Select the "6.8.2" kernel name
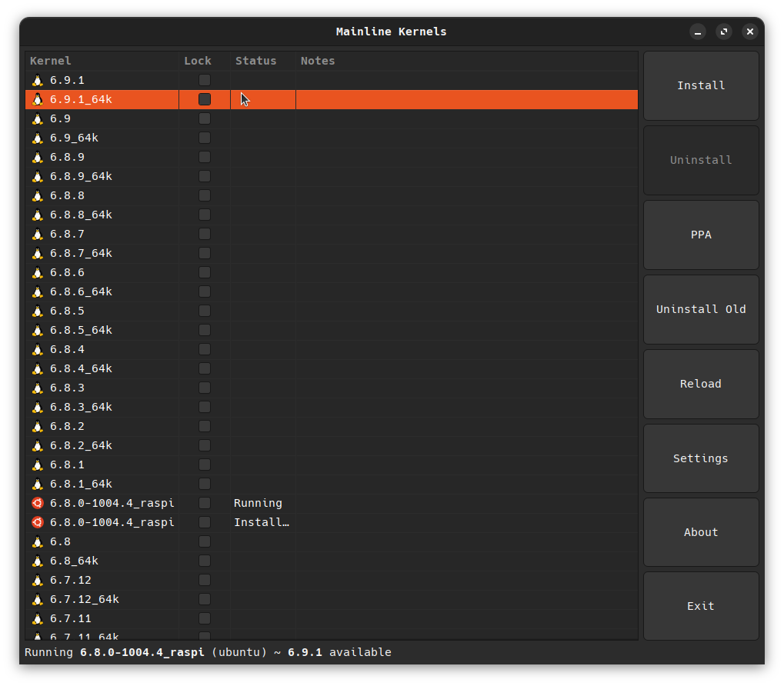This screenshot has height=686, width=784. (67, 426)
